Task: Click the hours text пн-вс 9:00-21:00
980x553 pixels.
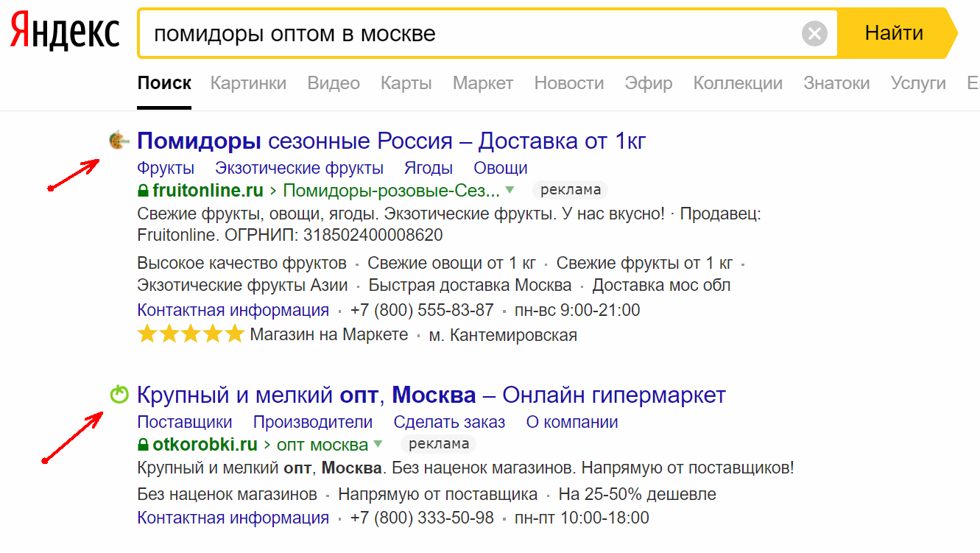Action: coord(578,310)
